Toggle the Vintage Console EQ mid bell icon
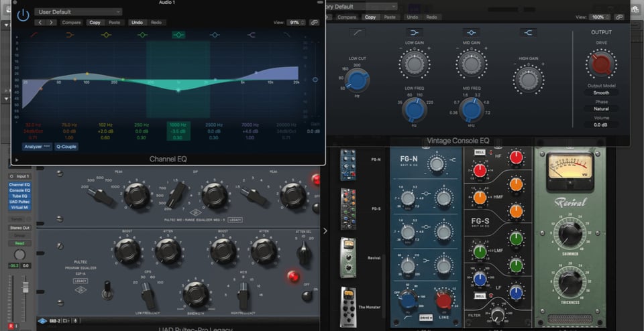 (471, 31)
